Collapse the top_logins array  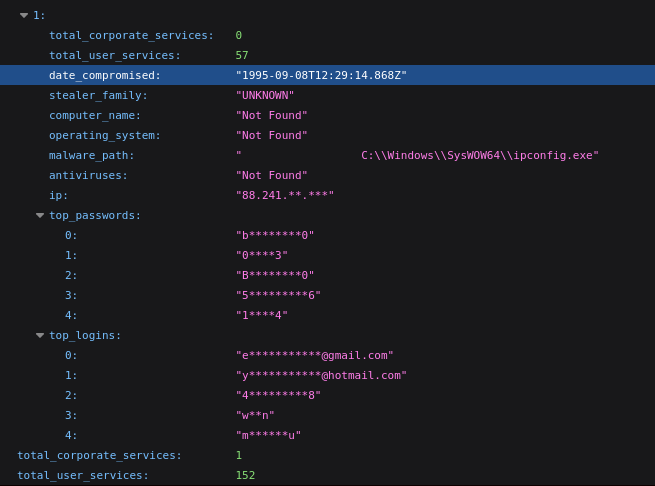point(40,336)
